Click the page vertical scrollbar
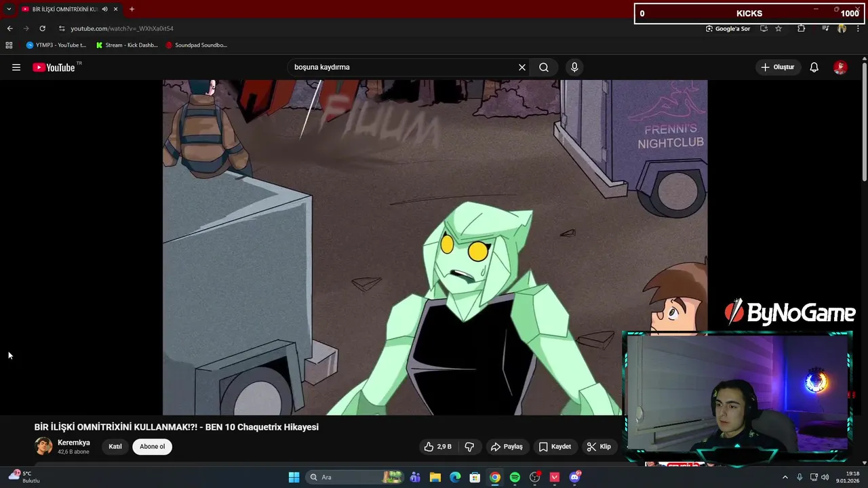Image resolution: width=868 pixels, height=488 pixels. (x=864, y=122)
